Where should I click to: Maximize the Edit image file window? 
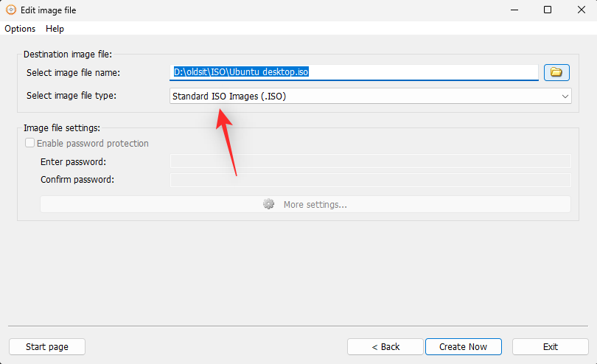coord(548,10)
